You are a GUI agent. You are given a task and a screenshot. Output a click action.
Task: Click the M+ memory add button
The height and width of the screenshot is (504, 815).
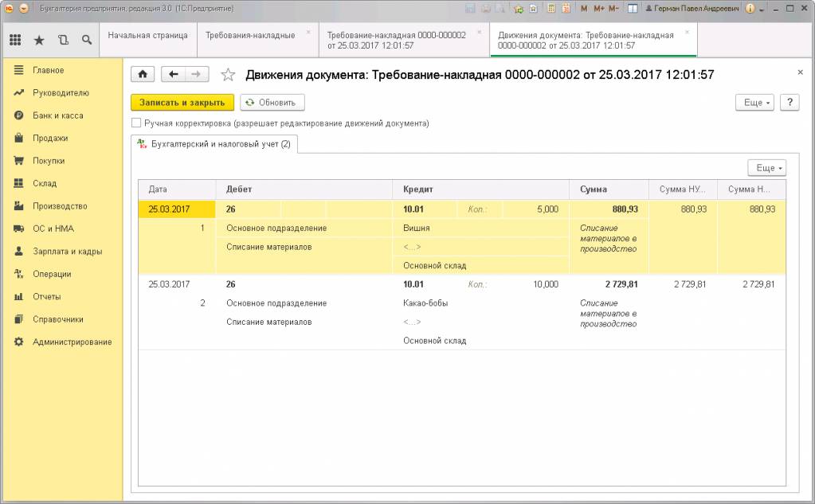point(599,8)
